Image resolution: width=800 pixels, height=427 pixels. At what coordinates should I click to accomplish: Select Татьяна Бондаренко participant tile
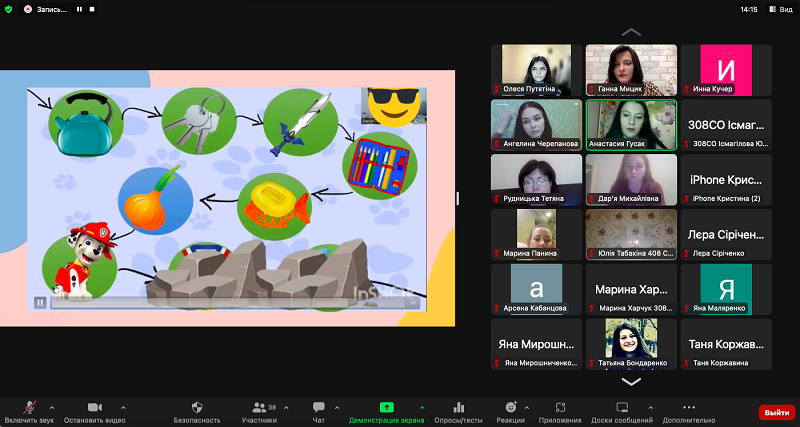point(631,344)
